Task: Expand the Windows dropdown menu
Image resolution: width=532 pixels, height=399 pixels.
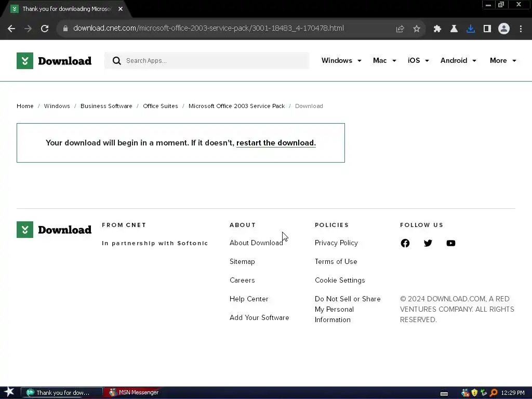Action: tap(341, 60)
